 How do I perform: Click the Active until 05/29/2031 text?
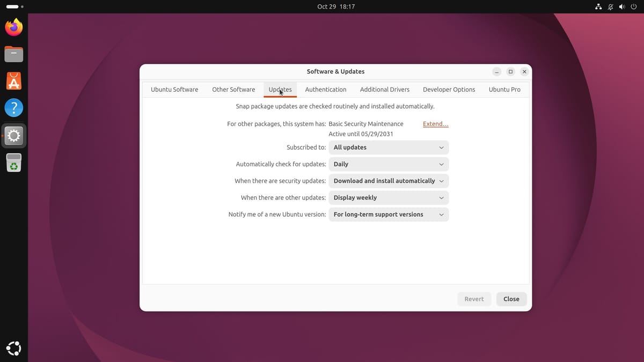point(361,134)
